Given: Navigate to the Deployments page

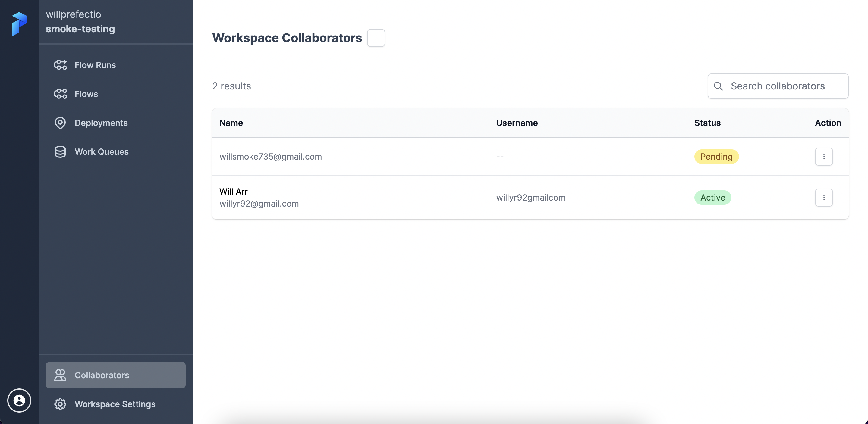Looking at the screenshot, I should [x=101, y=123].
